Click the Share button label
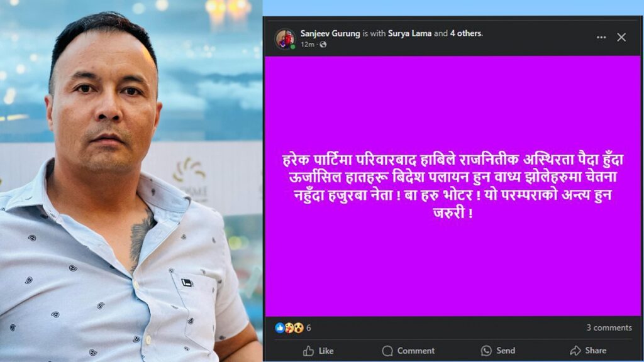Image resolution: width=644 pixels, height=362 pixels. [596, 351]
